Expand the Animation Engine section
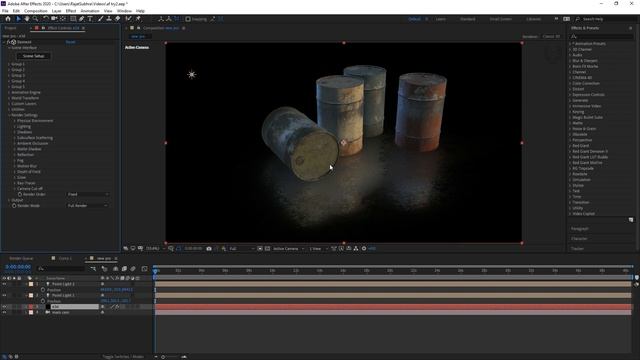This screenshot has height=360, width=640. (x=9, y=93)
